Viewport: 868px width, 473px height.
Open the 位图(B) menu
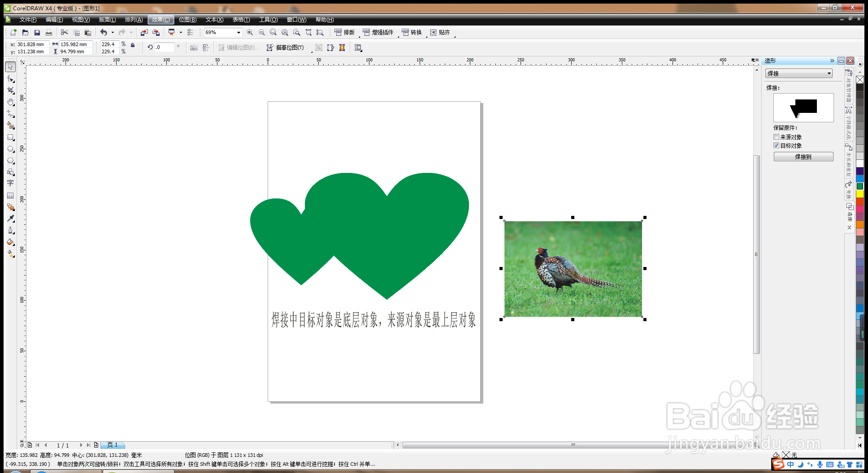pos(187,20)
